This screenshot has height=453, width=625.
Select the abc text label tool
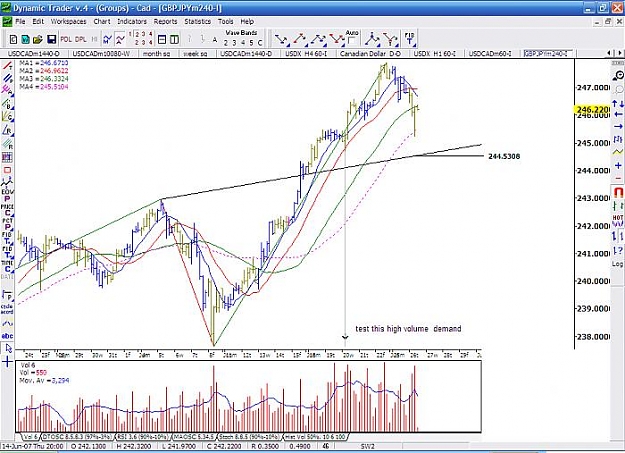click(x=7, y=336)
